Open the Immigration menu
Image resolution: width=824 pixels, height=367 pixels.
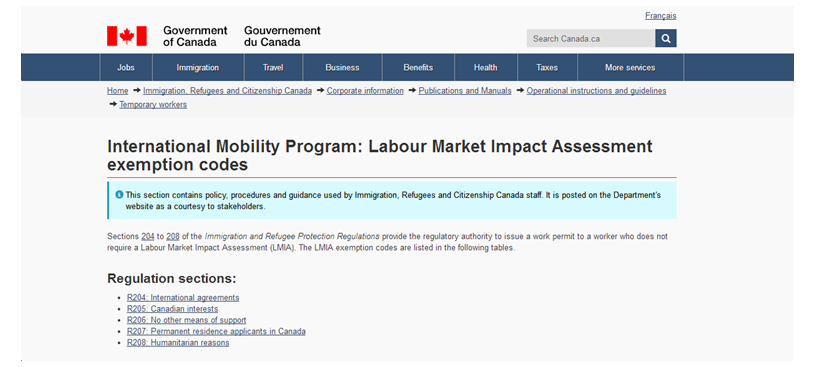tap(198, 67)
